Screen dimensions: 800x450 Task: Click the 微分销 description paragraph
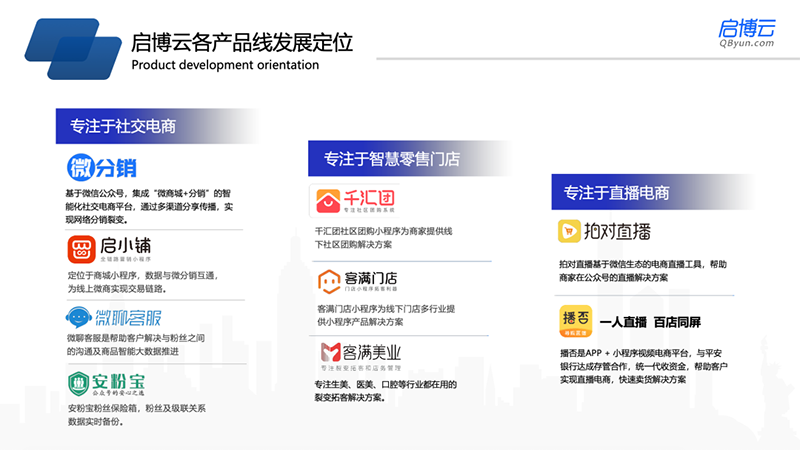[150, 205]
